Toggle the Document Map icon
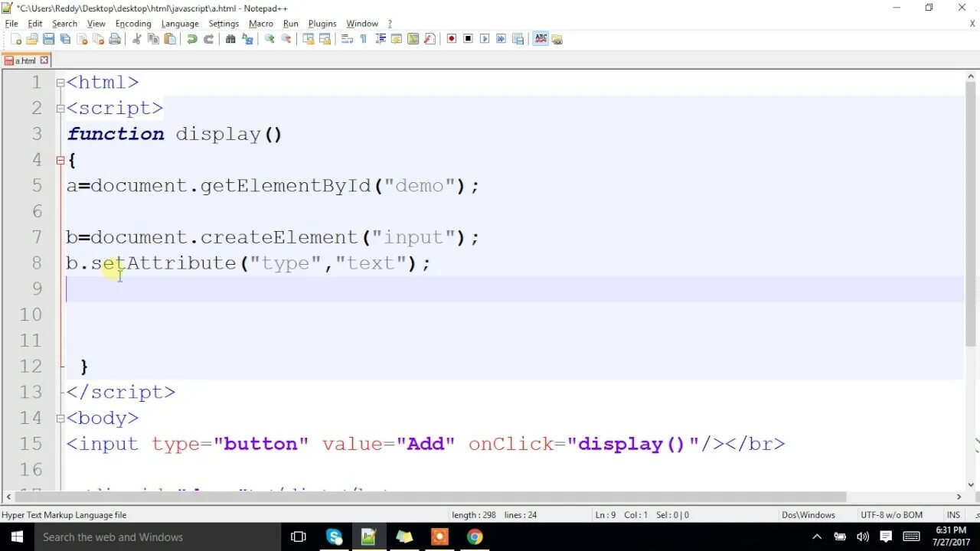The width and height of the screenshot is (980, 551). (x=413, y=39)
